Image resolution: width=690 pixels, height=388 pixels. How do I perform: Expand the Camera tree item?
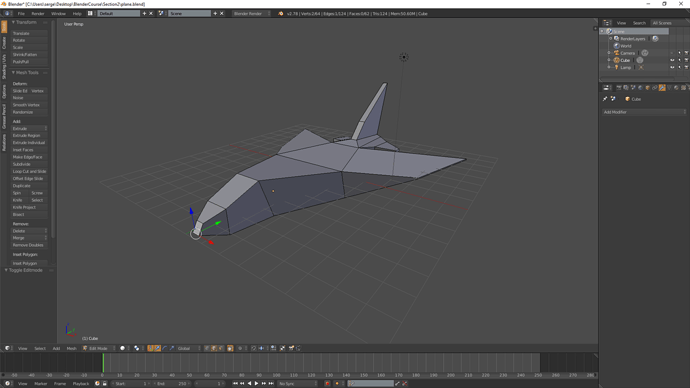tap(609, 53)
